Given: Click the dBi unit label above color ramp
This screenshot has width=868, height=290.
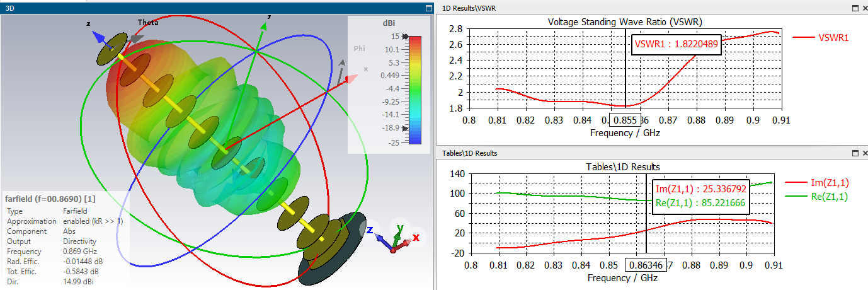Looking at the screenshot, I should [x=389, y=23].
